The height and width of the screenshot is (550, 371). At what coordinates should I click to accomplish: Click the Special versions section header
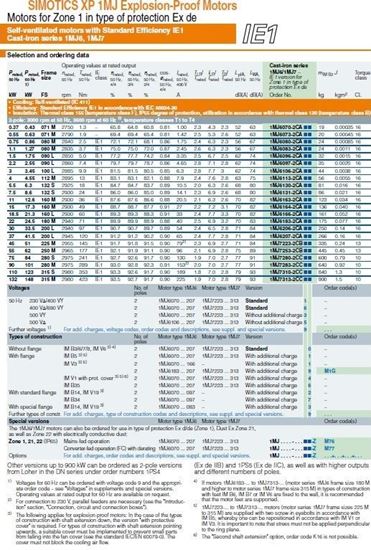(29, 421)
